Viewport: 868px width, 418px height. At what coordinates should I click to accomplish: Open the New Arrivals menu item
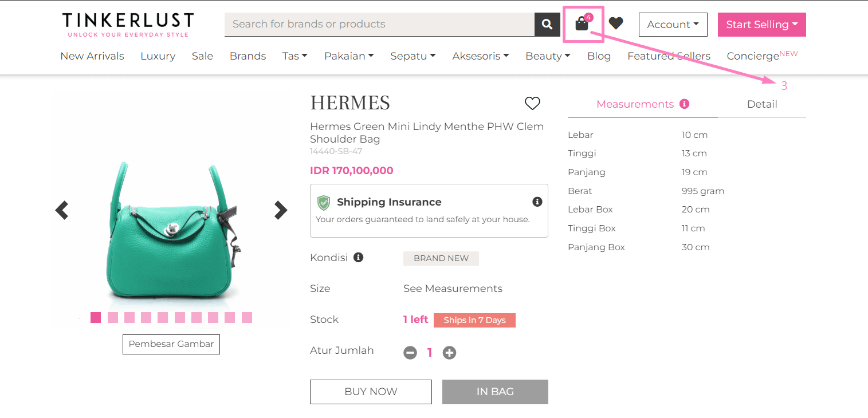pyautogui.click(x=92, y=56)
